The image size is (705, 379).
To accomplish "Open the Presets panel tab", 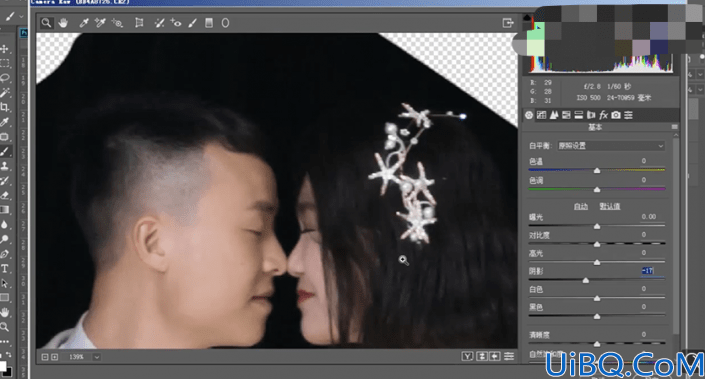I will click(629, 115).
